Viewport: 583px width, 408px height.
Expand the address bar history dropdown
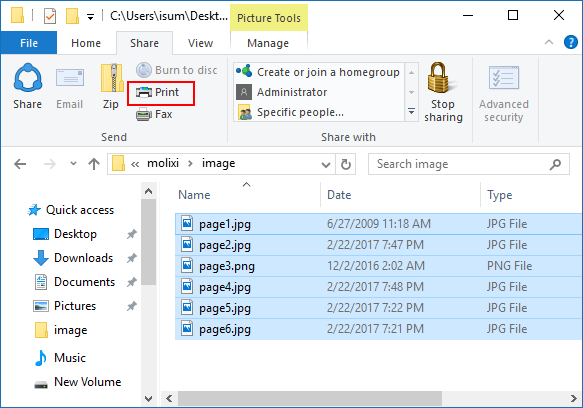click(x=326, y=164)
